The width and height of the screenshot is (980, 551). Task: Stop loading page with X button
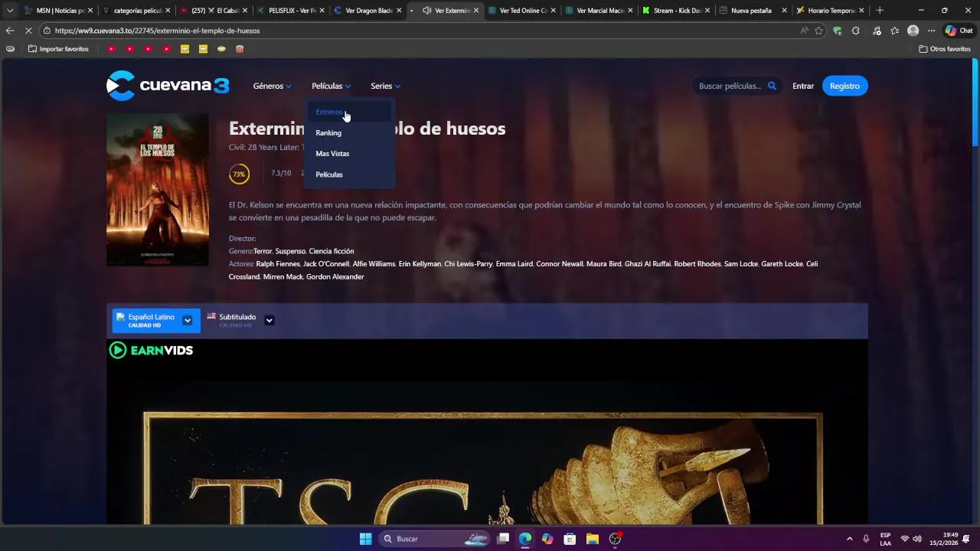[x=28, y=31]
